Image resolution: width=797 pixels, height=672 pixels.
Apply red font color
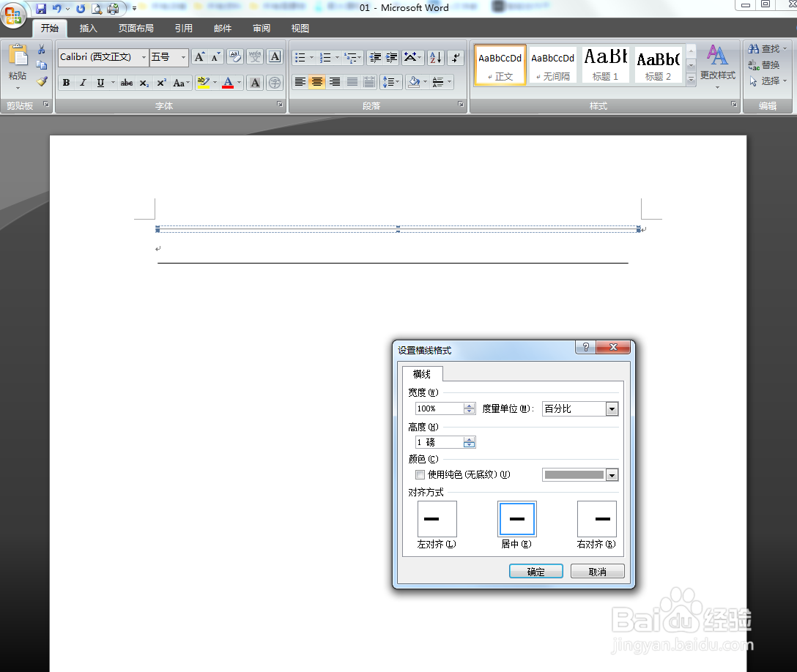[x=228, y=82]
